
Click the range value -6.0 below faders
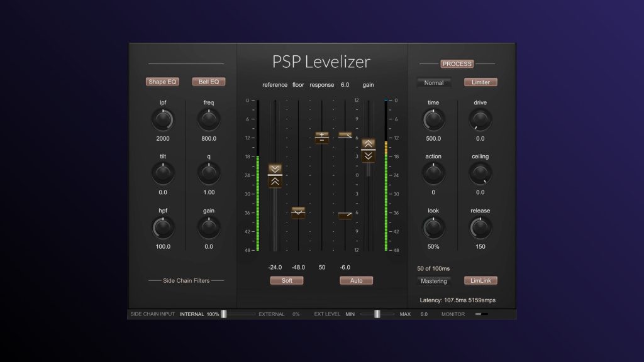tap(345, 267)
